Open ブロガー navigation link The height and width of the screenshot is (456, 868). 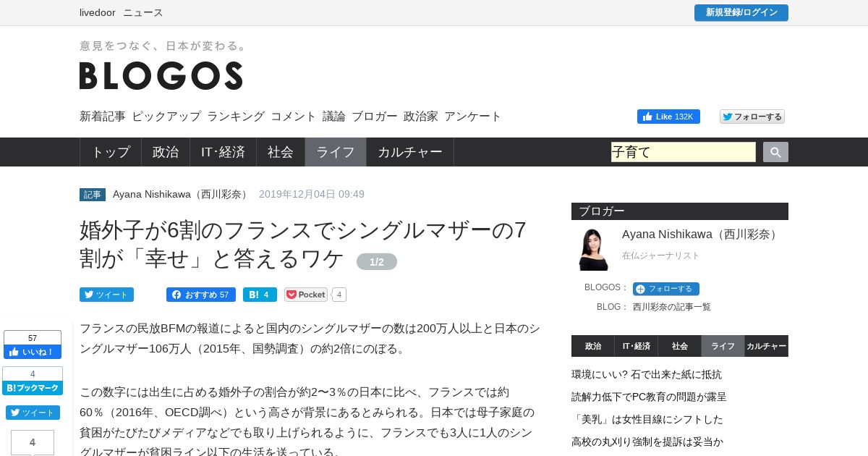tap(375, 116)
